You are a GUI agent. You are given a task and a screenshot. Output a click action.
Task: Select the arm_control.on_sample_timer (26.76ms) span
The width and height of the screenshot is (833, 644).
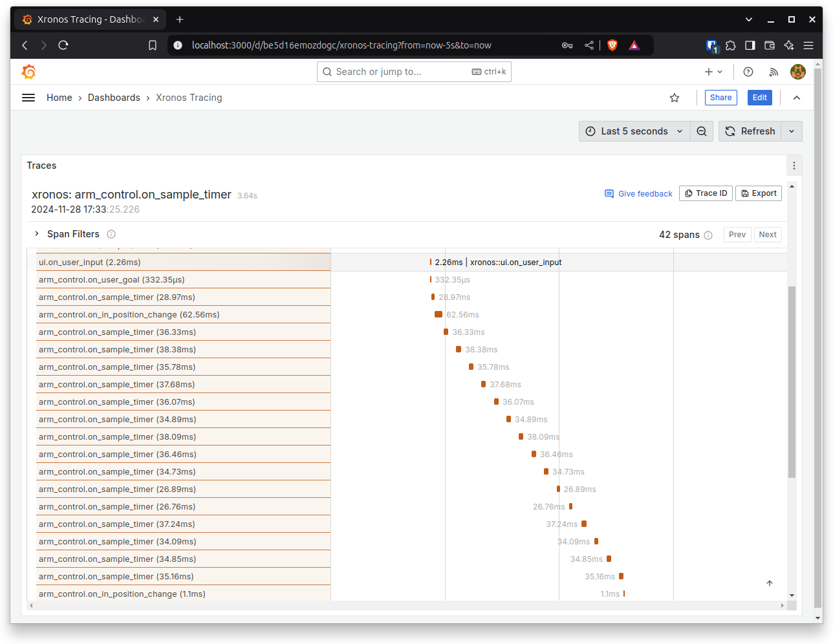pos(184,507)
